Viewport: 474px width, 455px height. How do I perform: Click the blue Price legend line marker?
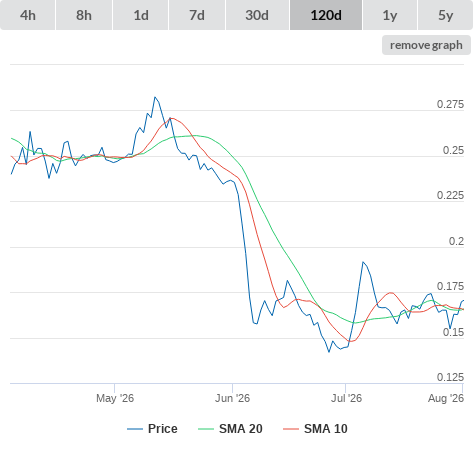[x=135, y=429]
